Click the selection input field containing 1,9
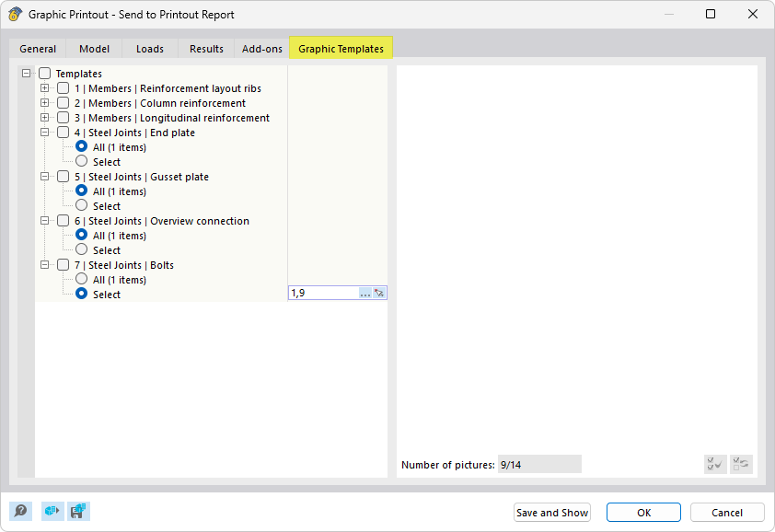Viewport: 775px width, 532px height. [322, 293]
